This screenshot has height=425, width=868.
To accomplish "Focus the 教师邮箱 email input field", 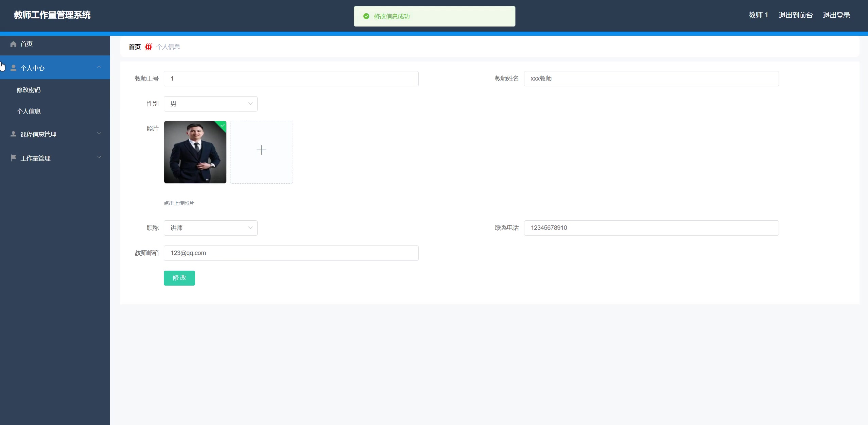I will [x=291, y=253].
